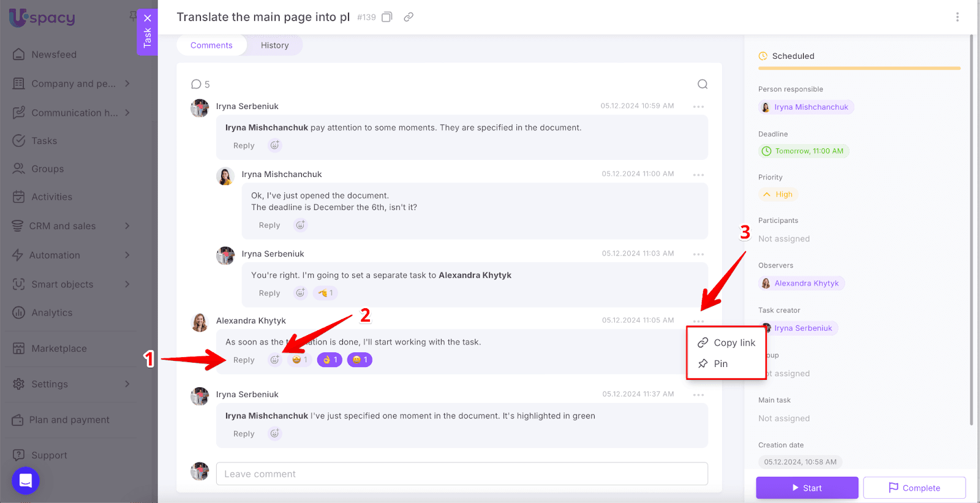This screenshot has height=503, width=980.
Task: Reply to the 'highlighted in green' comment
Action: (244, 434)
